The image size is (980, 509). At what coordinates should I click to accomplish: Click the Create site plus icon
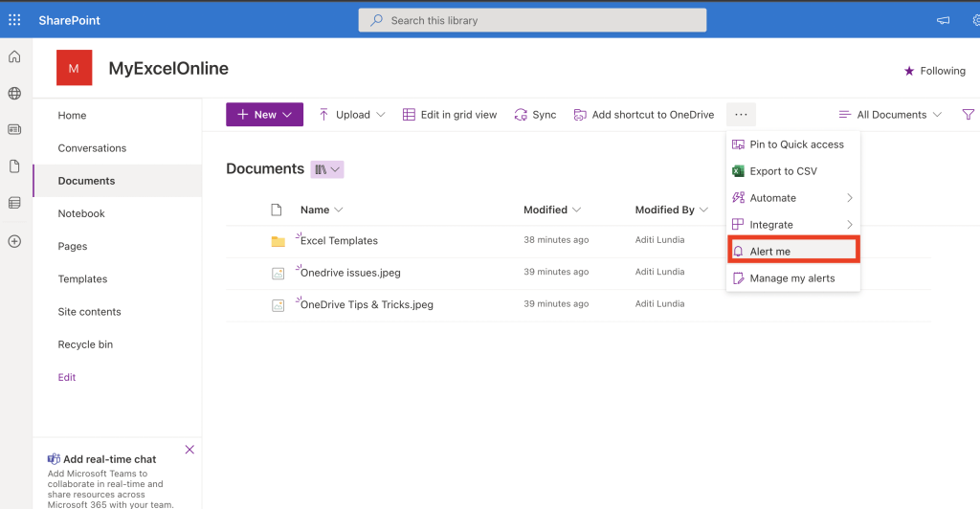14,241
